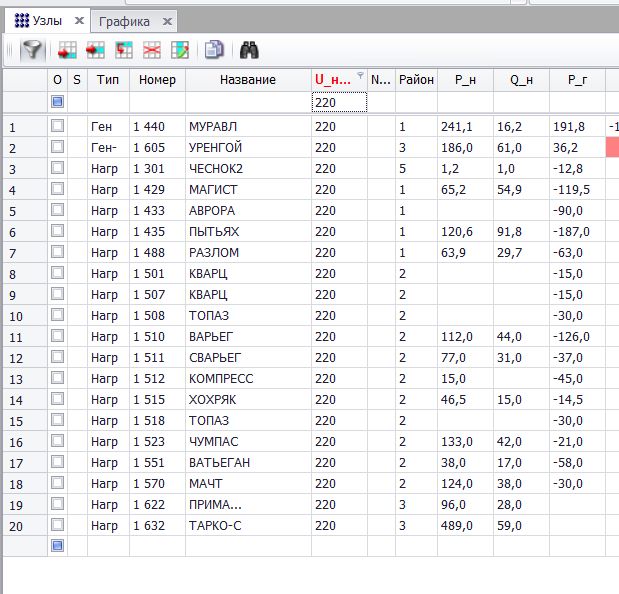Viewport: 619px width, 594px height.
Task: Check the checkbox for the МУРАВЛ row
Action: [57, 126]
